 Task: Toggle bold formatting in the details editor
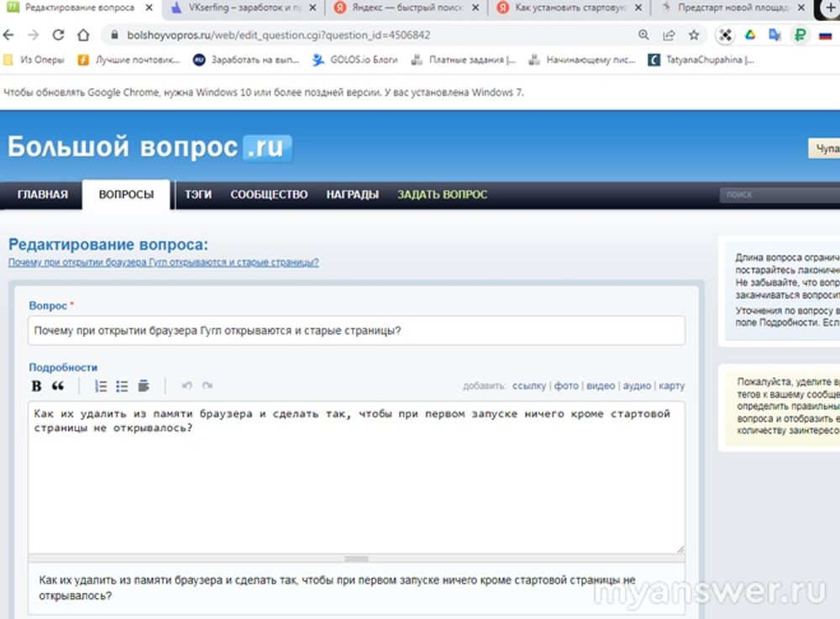36,386
